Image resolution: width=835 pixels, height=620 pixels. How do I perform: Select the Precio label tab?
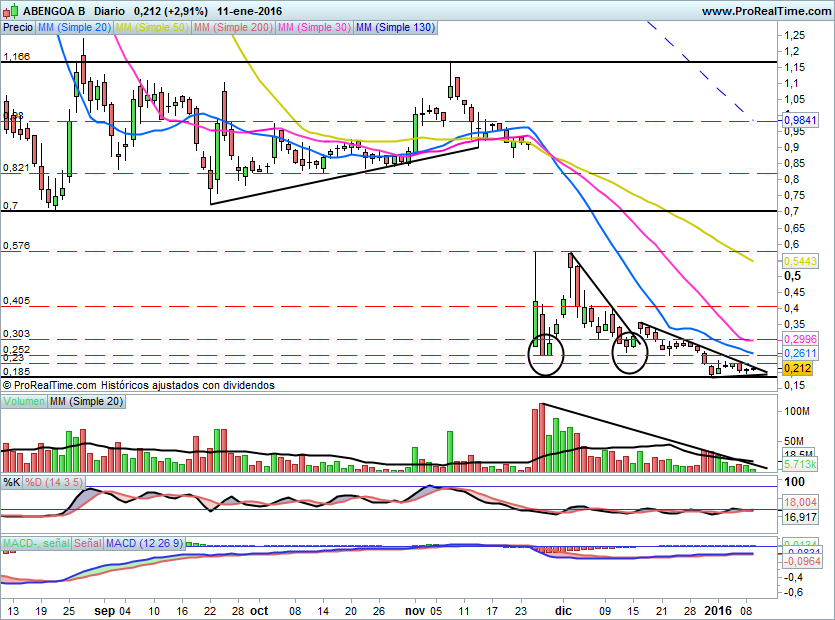[18, 28]
